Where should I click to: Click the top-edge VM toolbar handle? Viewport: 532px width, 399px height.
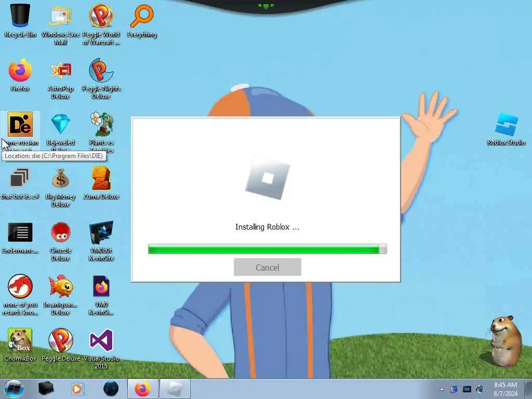click(x=266, y=6)
